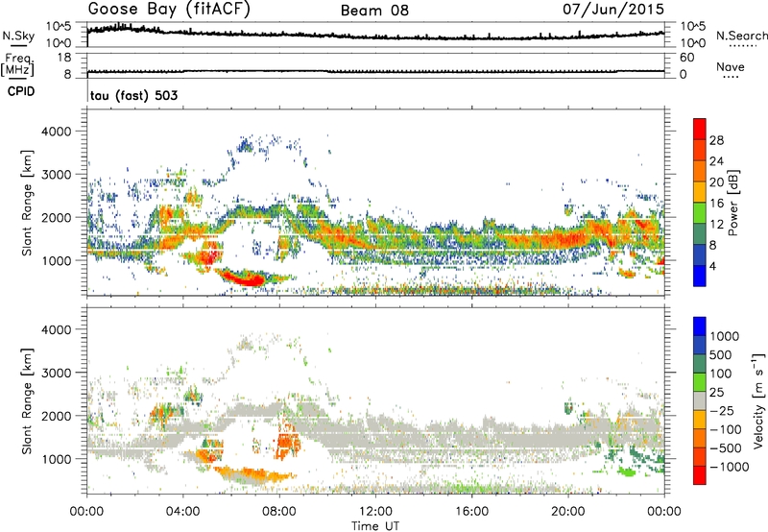
Task: Click the '18' frequency axis value
Action: pyautogui.click(x=64, y=58)
